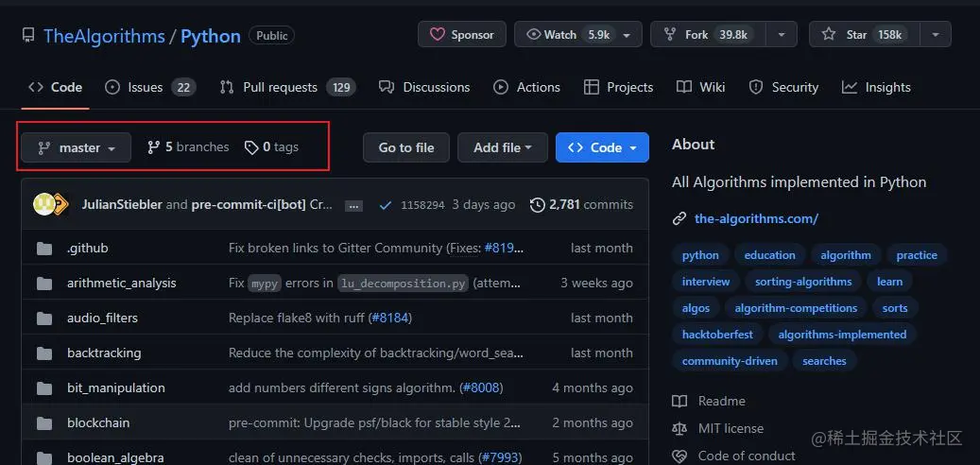Click the folder icon of .github row
The height and width of the screenshot is (465, 980).
click(43, 249)
